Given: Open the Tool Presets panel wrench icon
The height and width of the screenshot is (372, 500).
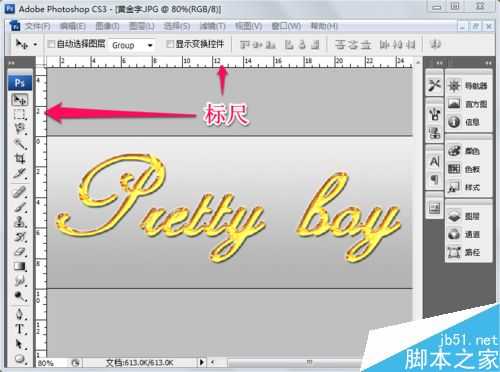Looking at the screenshot, I should point(434,86).
